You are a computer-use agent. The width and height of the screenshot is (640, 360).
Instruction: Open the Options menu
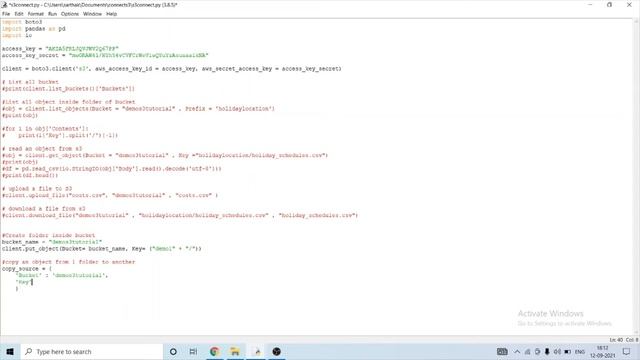(70, 14)
